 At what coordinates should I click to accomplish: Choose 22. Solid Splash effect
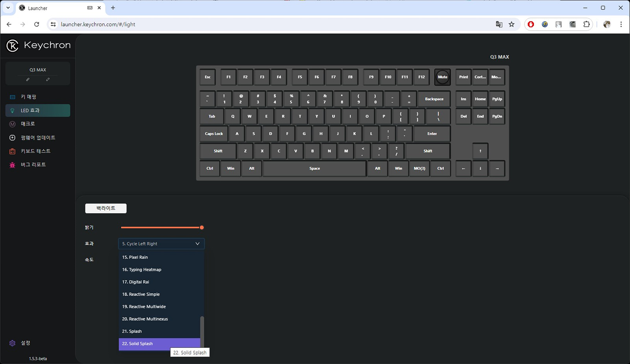pyautogui.click(x=159, y=344)
